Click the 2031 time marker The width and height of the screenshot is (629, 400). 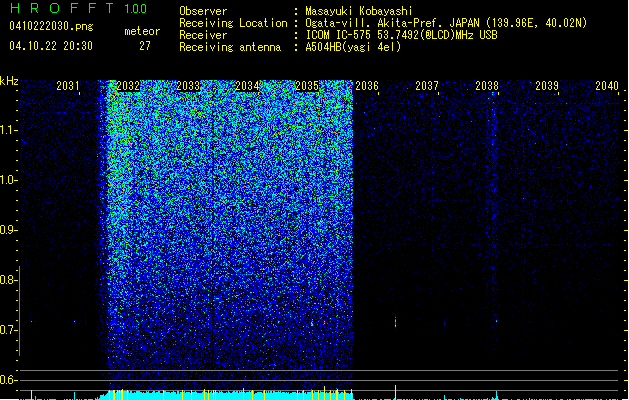tap(68, 86)
